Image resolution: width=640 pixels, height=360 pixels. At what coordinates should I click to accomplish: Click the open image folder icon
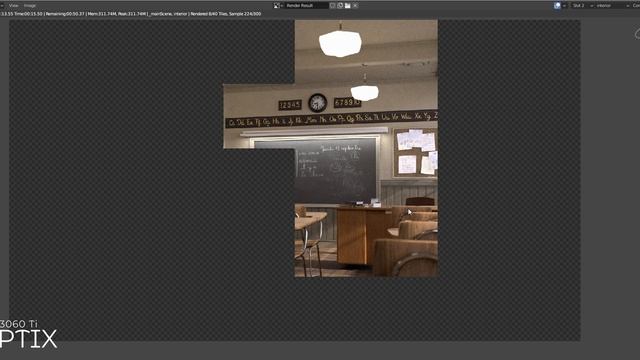point(348,6)
